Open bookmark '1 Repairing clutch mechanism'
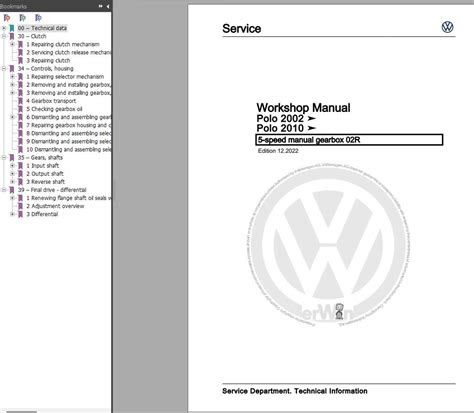Viewport: 474px width, 413px height. click(63, 44)
